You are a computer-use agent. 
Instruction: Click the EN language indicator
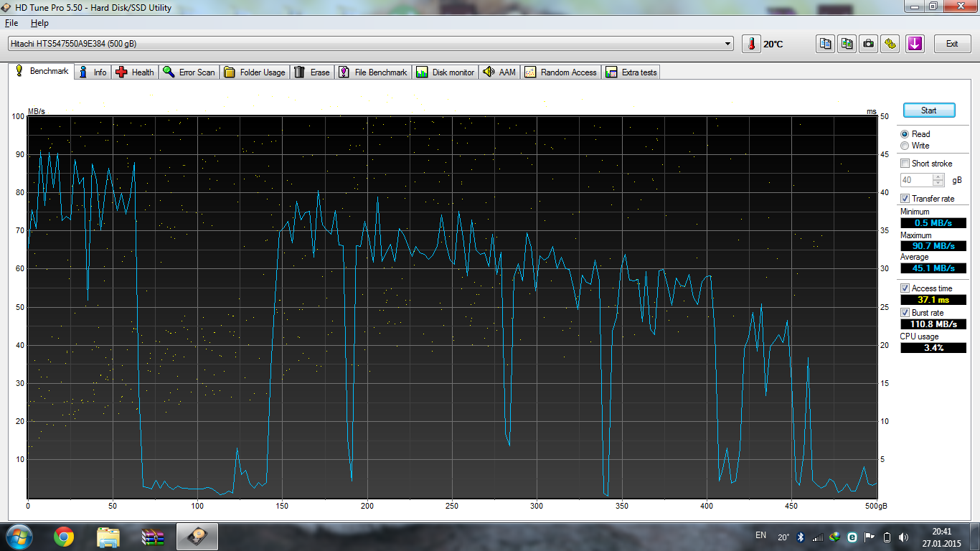(760, 535)
